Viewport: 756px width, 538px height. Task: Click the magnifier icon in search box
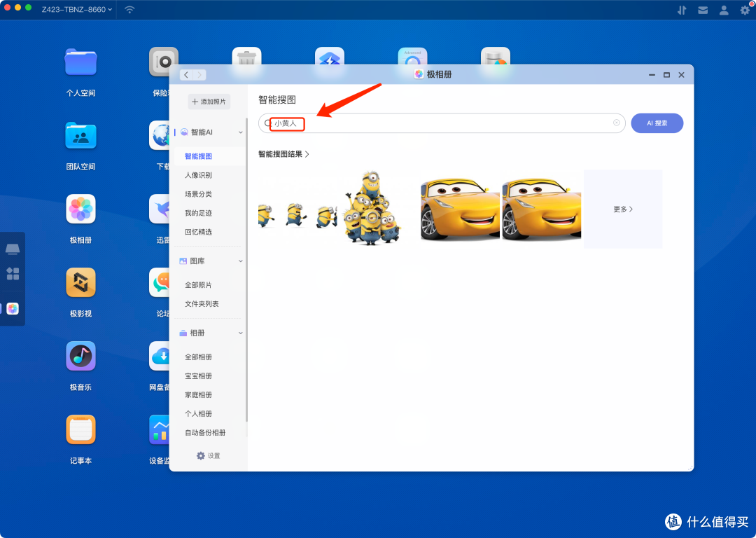[x=267, y=123]
